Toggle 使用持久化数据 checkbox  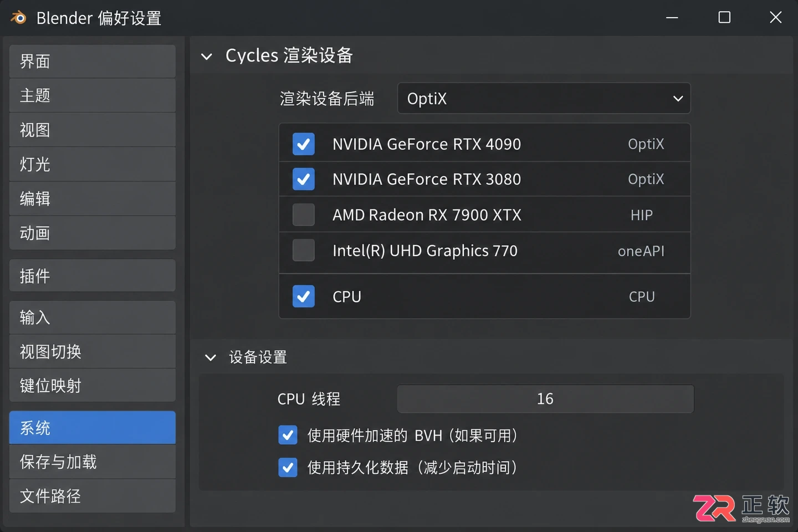[288, 468]
